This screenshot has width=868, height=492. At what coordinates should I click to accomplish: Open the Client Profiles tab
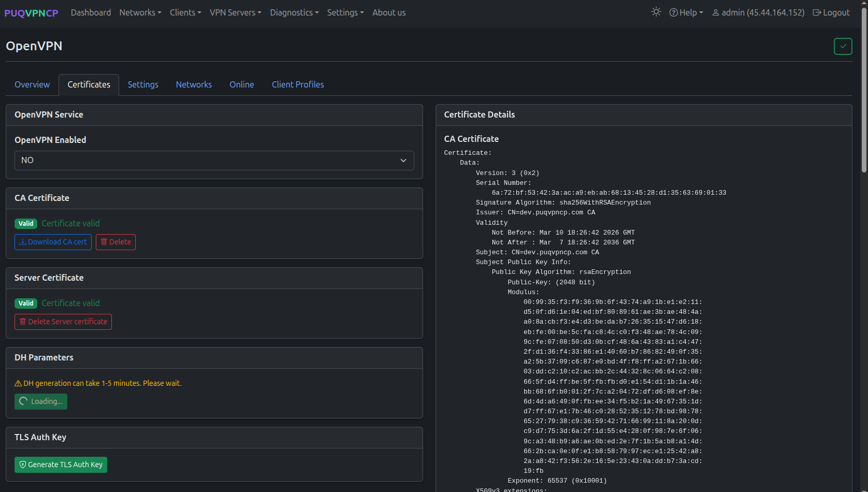coord(298,84)
